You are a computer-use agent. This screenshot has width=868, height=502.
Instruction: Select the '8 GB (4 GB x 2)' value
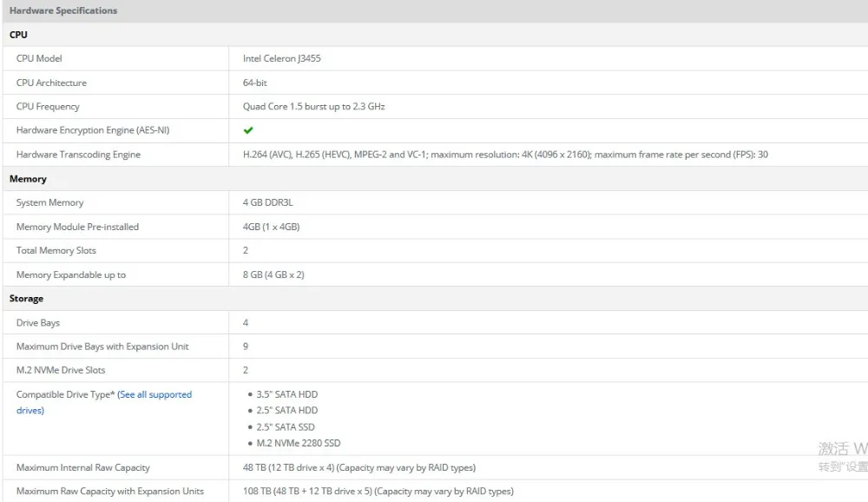[x=273, y=274]
